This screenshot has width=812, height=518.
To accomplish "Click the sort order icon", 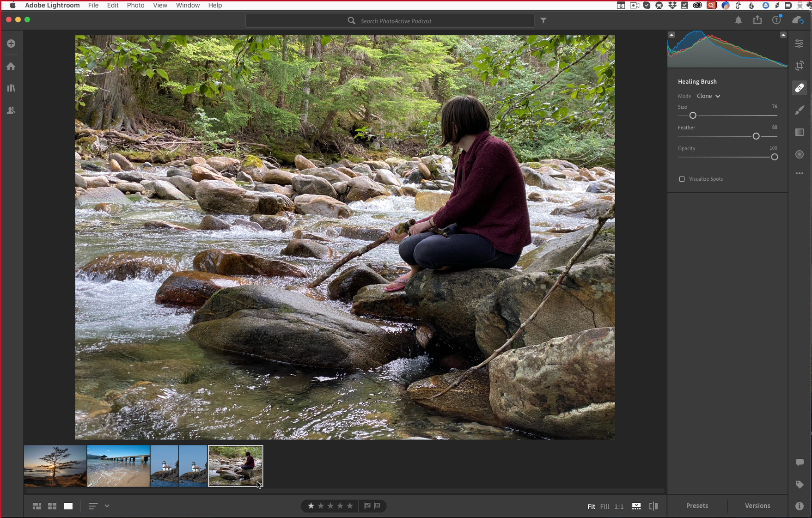I will [x=93, y=506].
